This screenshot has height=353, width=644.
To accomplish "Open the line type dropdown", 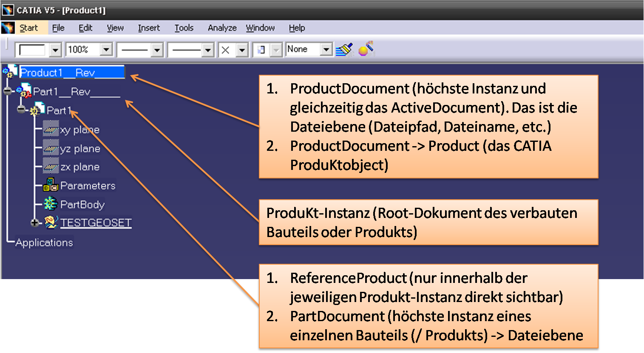I will tap(208, 50).
